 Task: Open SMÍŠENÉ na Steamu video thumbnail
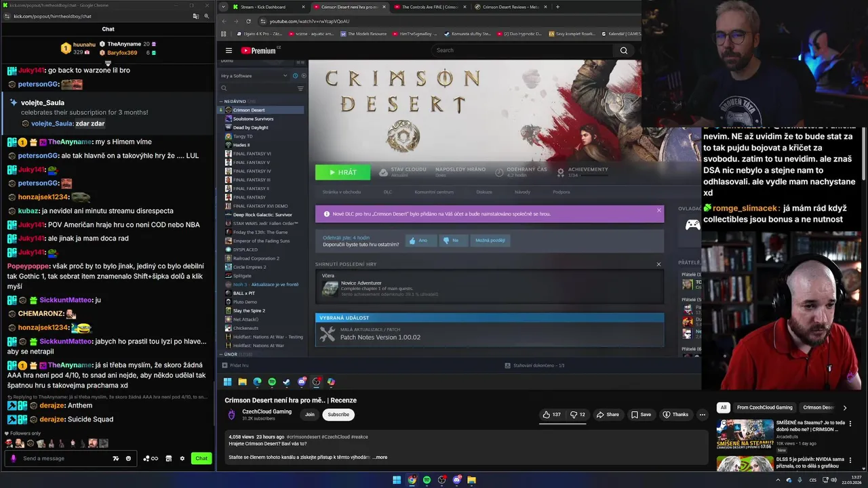745,435
